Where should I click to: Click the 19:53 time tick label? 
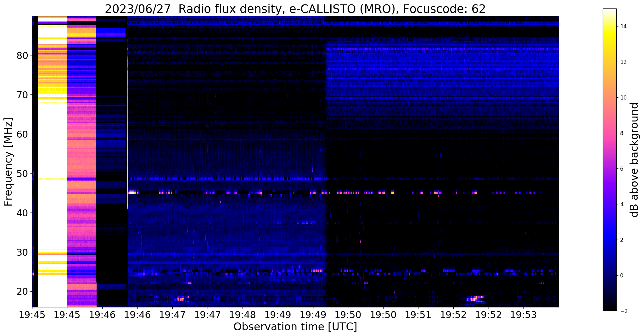(x=524, y=315)
